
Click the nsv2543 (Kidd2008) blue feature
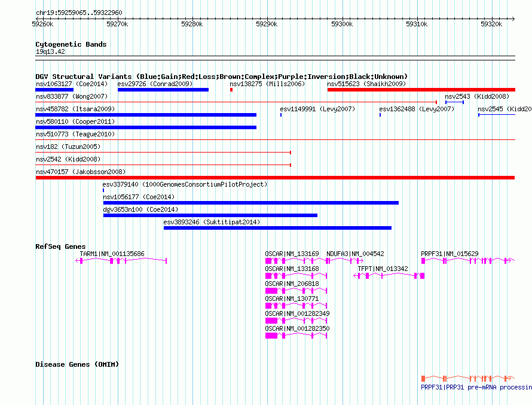(455, 102)
